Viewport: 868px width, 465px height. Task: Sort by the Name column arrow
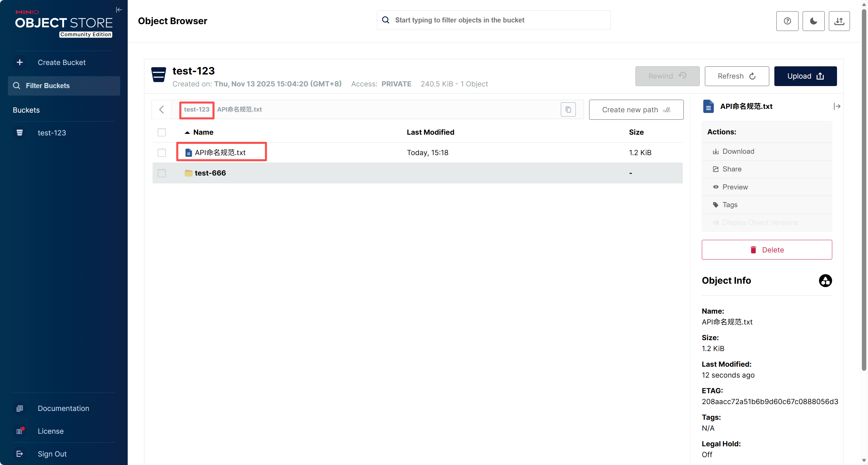pos(187,132)
